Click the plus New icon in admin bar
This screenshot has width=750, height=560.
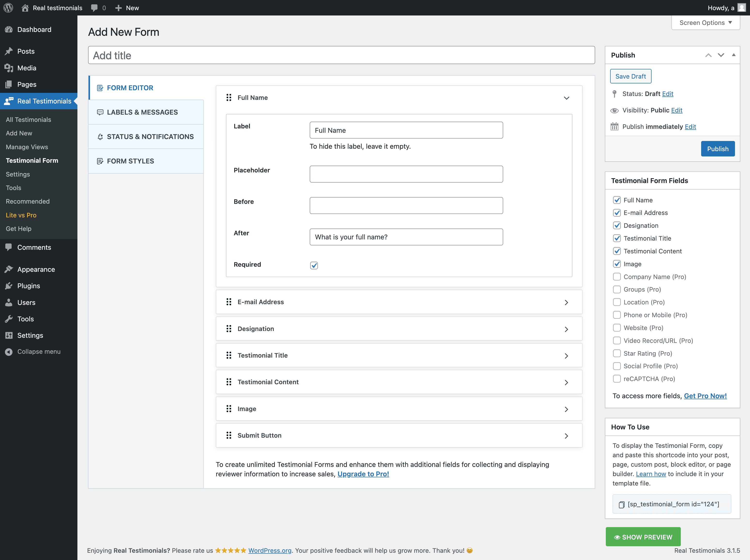click(118, 8)
